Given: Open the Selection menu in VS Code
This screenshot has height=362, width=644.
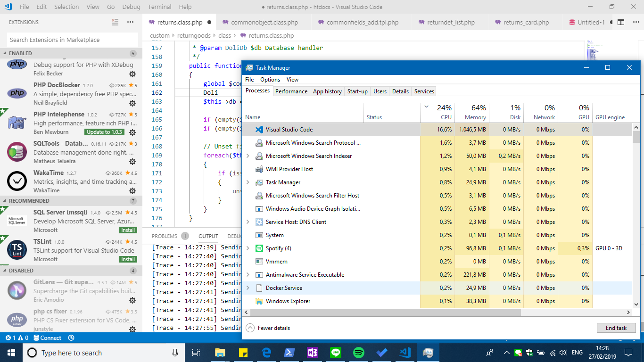Looking at the screenshot, I should (x=66, y=7).
